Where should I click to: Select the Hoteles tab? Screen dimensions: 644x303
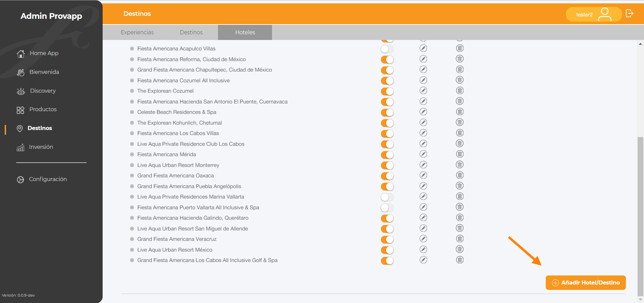(245, 32)
